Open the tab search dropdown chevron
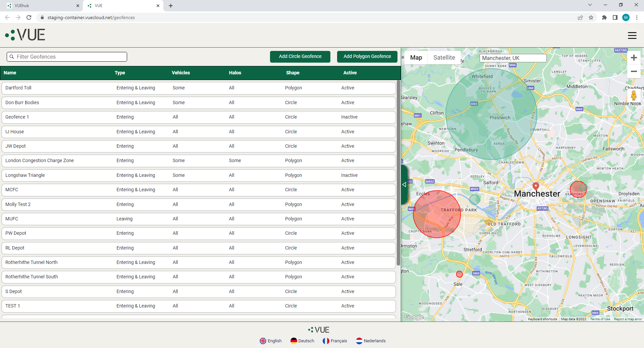644x348 pixels. click(590, 5)
